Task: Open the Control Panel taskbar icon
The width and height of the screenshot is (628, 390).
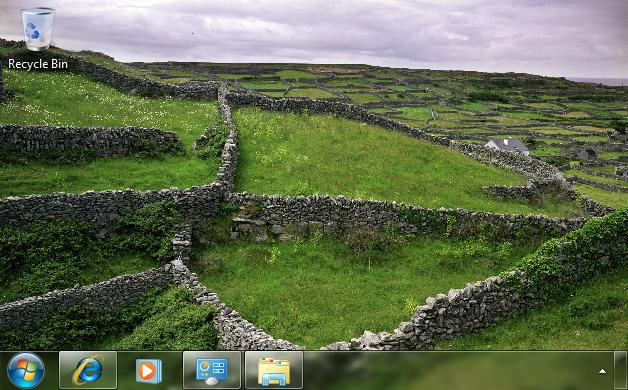Action: pyautogui.click(x=212, y=370)
